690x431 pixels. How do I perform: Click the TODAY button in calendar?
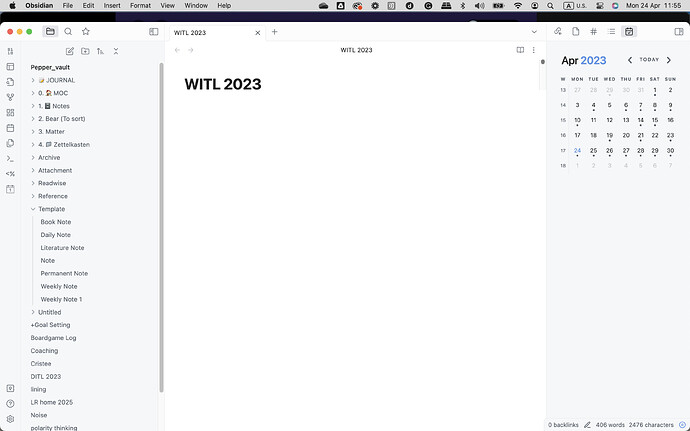(649, 60)
